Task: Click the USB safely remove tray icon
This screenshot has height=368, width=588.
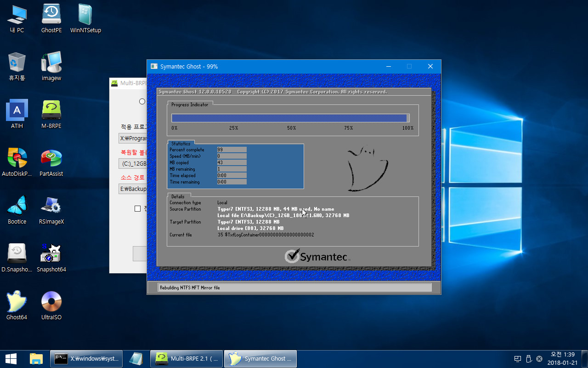Action: pyautogui.click(x=528, y=359)
